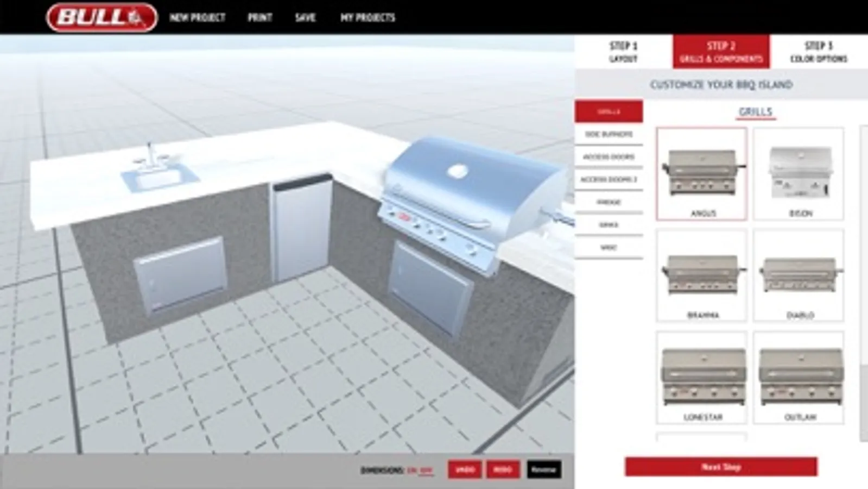Proceed with the Next Step button
Image resolution: width=868 pixels, height=489 pixels.
point(721,467)
